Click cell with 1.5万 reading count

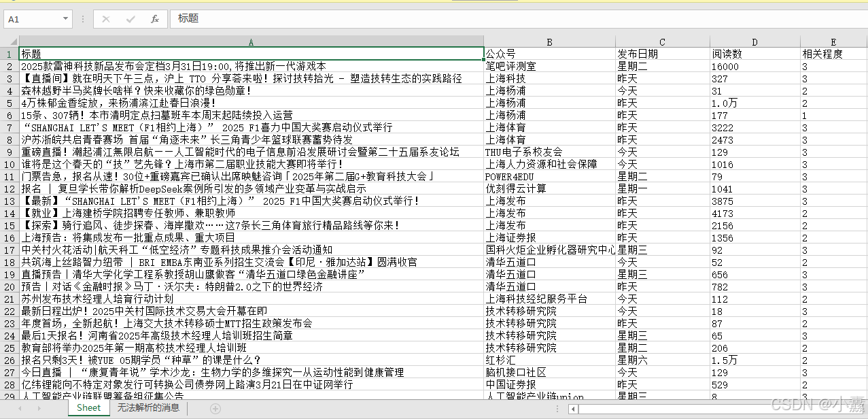754,360
